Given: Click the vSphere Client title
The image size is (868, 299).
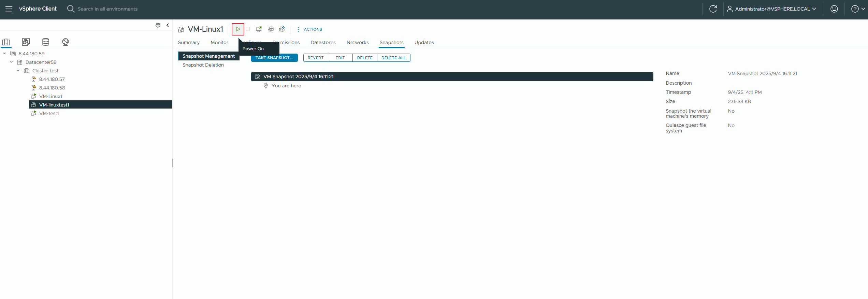Looking at the screenshot, I should (38, 9).
